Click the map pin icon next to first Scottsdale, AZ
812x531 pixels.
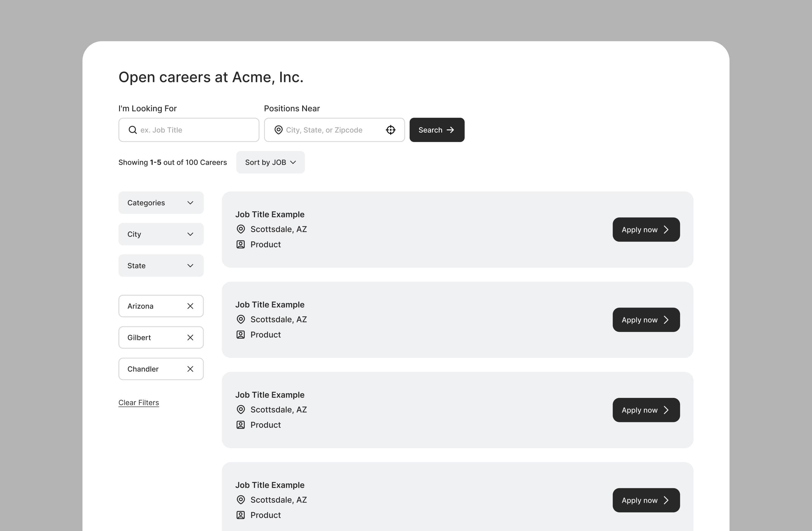[x=241, y=229]
